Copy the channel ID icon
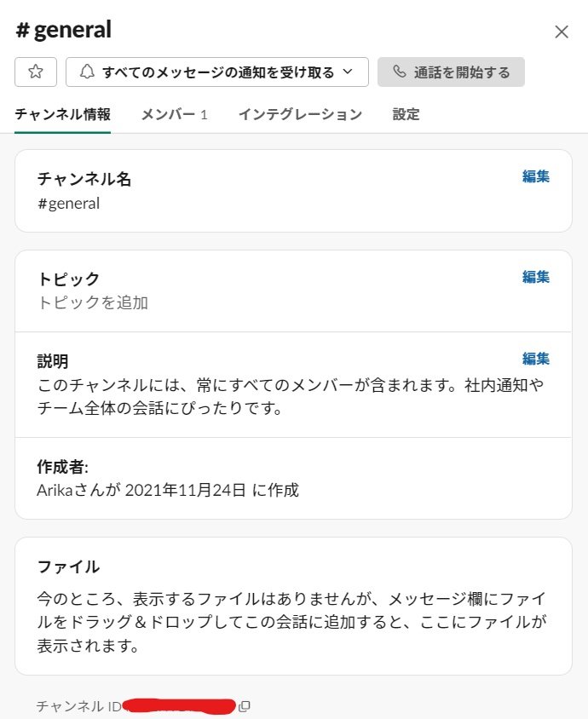 (245, 706)
